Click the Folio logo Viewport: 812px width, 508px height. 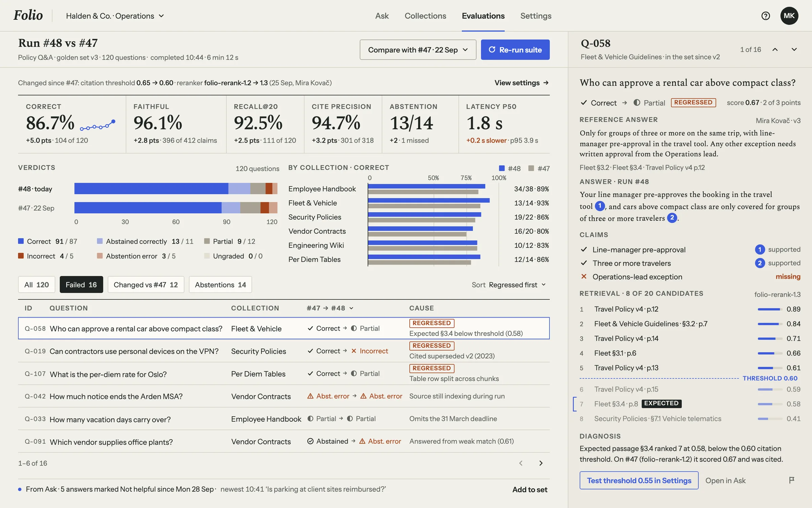[x=28, y=16]
